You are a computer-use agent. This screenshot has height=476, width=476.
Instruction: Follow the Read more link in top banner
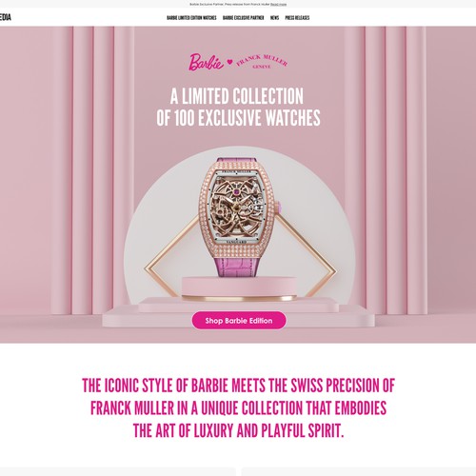(x=278, y=5)
